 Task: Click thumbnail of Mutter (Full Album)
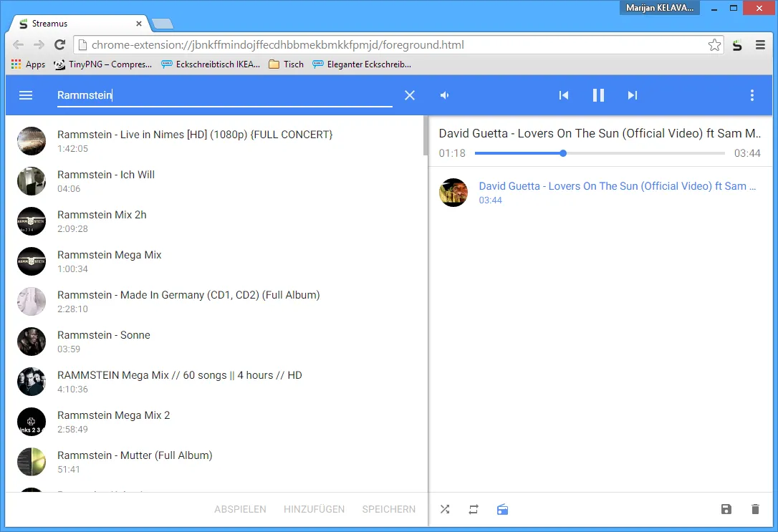coord(32,462)
